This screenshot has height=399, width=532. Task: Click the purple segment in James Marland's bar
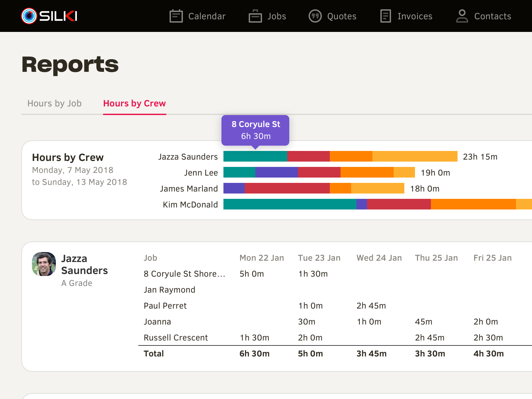coord(234,188)
